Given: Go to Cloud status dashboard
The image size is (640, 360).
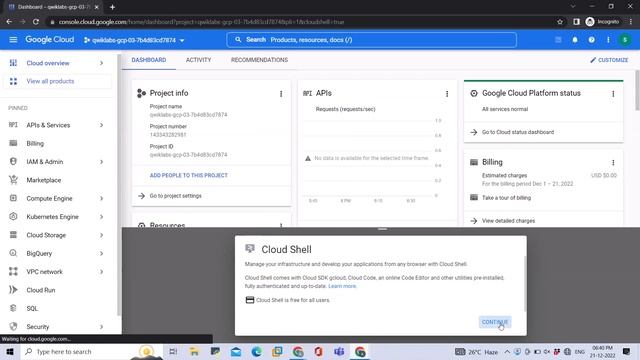Looking at the screenshot, I should pyautogui.click(x=518, y=132).
